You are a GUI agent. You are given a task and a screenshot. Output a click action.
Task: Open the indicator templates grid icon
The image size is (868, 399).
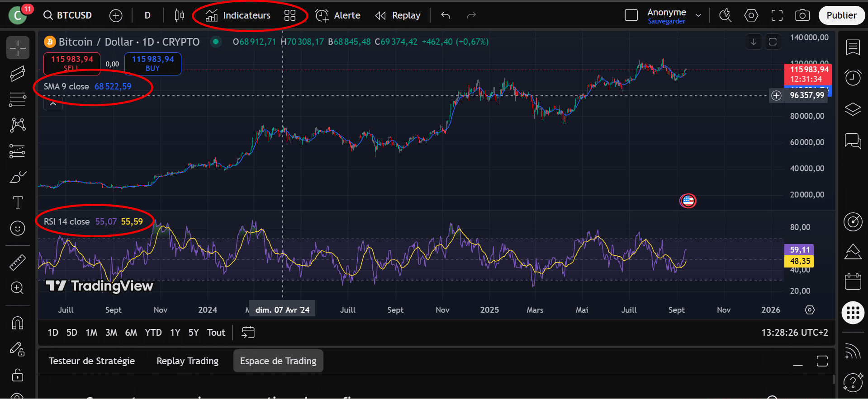click(289, 15)
